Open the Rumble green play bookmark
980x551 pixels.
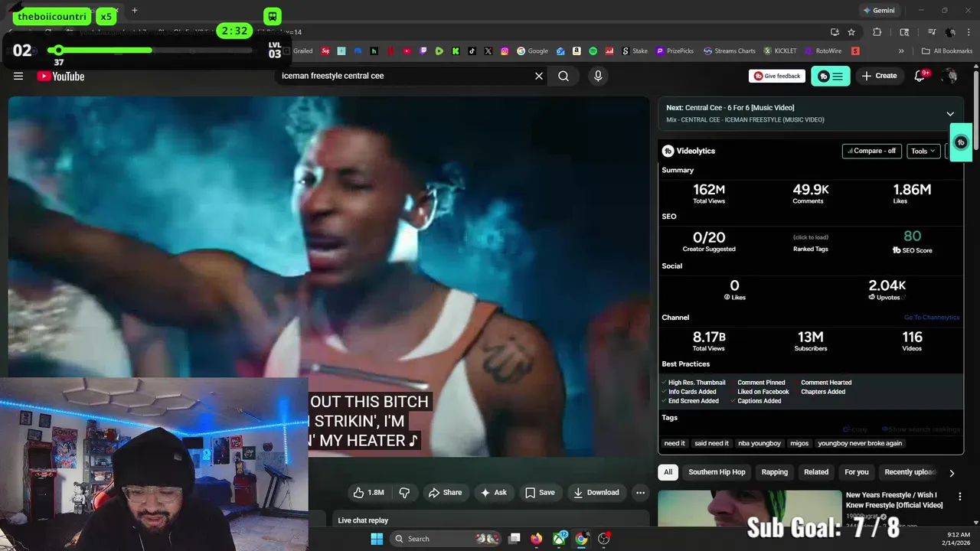tap(439, 51)
